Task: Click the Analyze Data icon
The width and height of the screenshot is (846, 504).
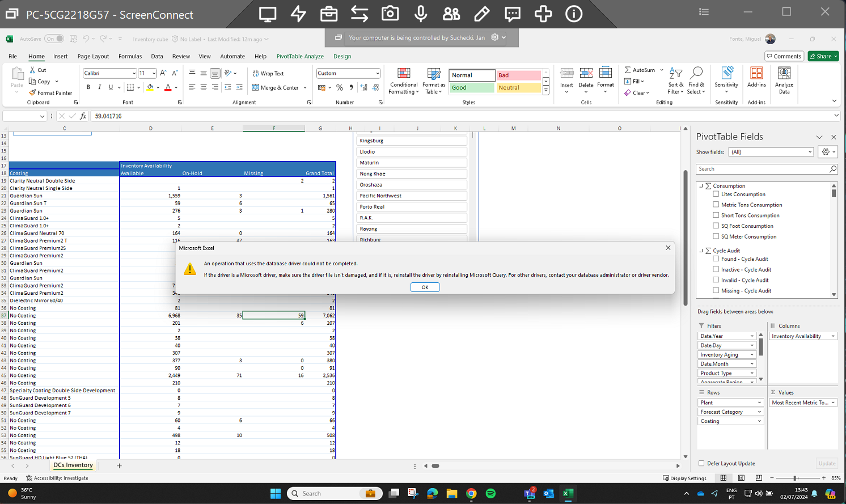Action: tap(784, 73)
